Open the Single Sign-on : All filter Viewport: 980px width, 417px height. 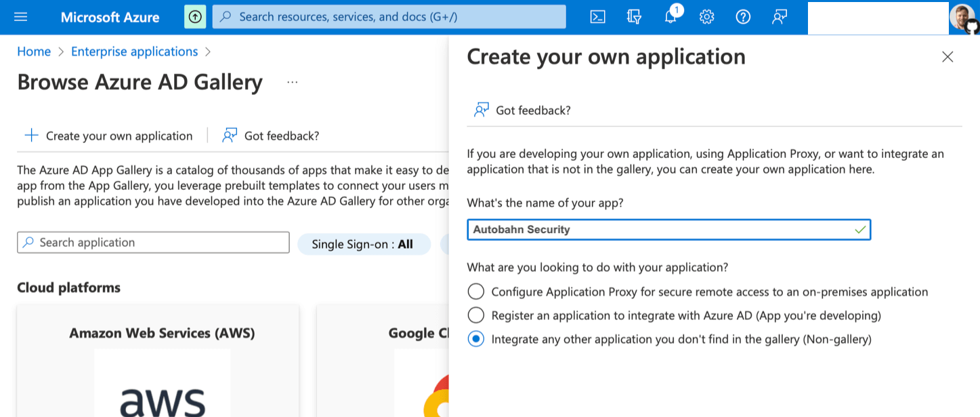(x=364, y=244)
